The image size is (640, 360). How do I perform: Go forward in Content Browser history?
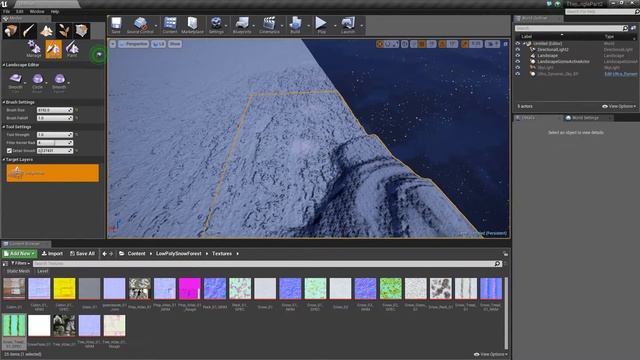[111, 253]
